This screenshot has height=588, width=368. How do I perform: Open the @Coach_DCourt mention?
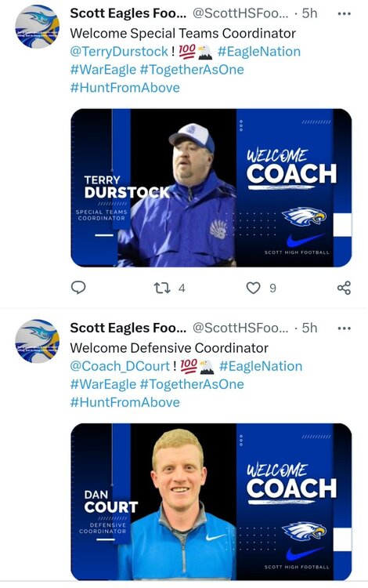tap(120, 366)
